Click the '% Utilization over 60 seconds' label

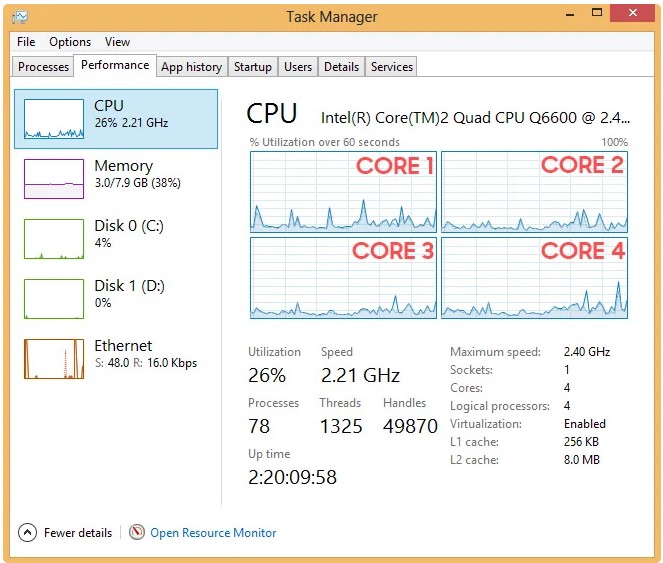coord(325,142)
